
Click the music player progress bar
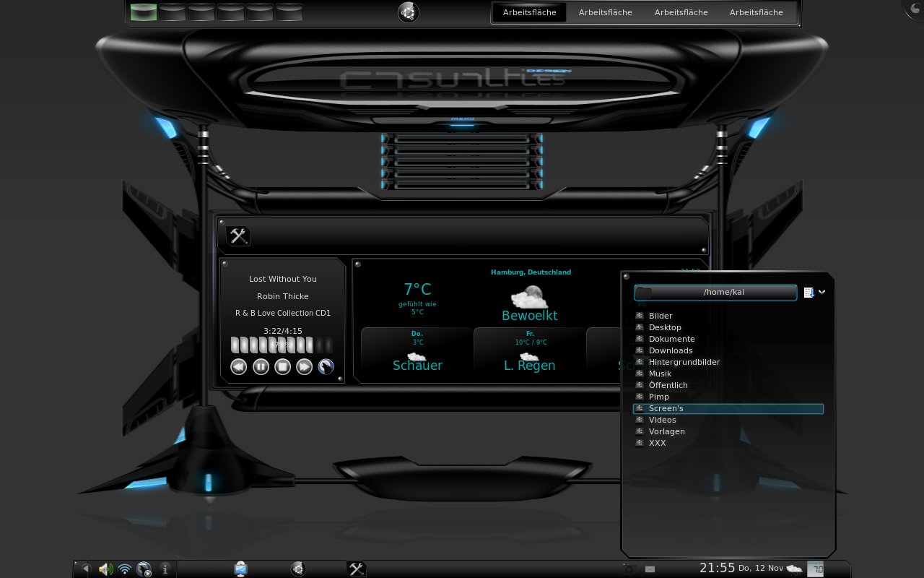click(282, 345)
